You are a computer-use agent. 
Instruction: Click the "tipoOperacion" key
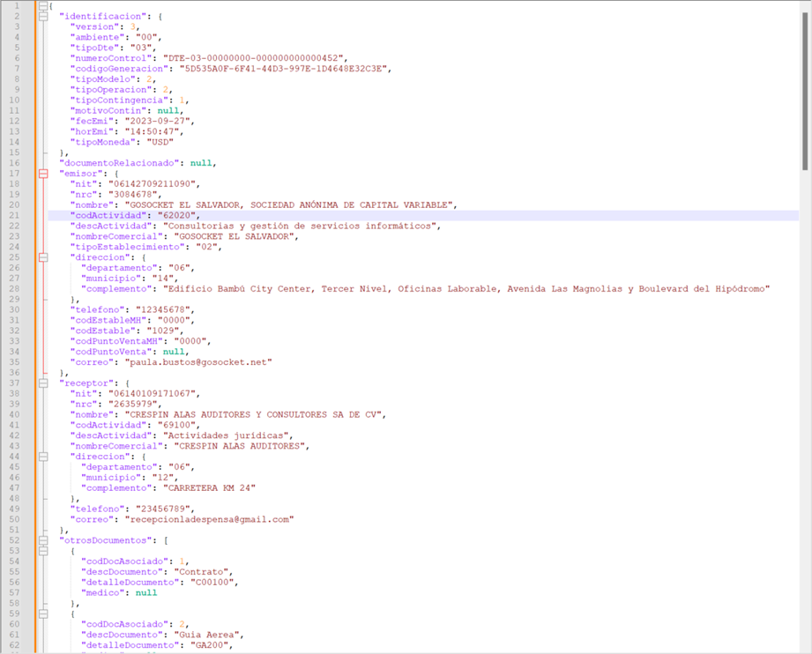coord(111,90)
